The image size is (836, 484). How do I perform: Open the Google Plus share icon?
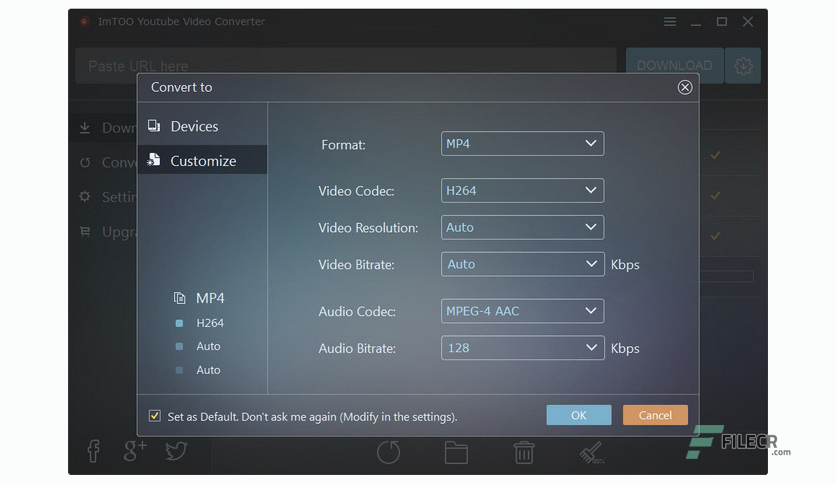pos(135,450)
